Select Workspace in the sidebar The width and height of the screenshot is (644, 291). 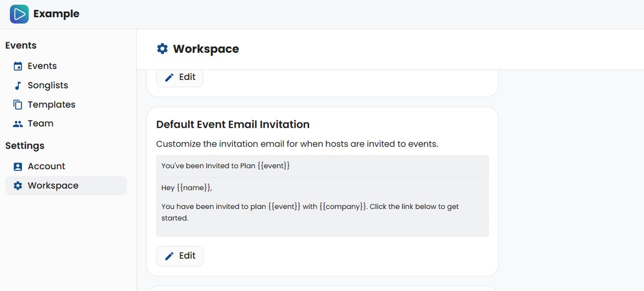(x=66, y=186)
